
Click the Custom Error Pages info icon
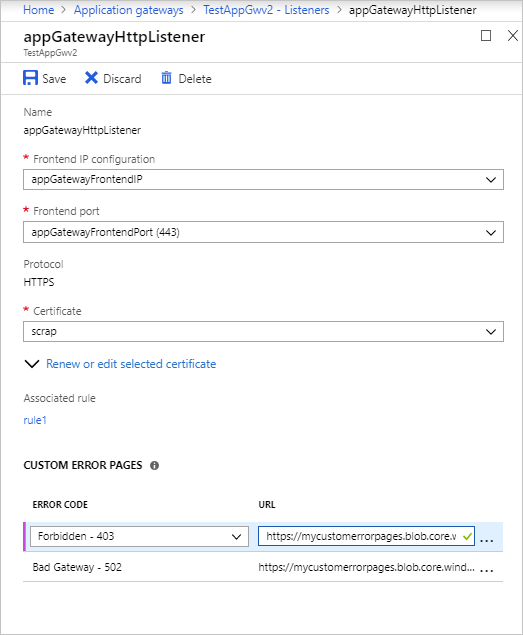[x=154, y=465]
